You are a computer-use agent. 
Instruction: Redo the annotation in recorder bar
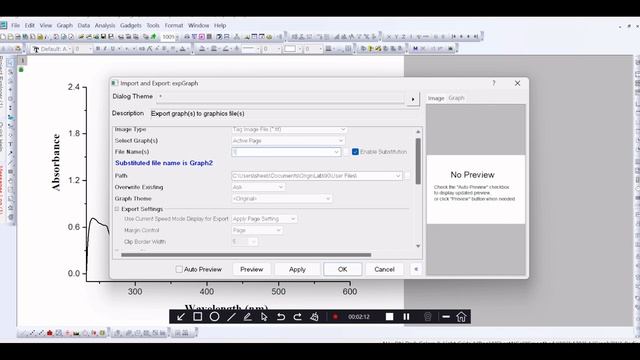click(298, 317)
